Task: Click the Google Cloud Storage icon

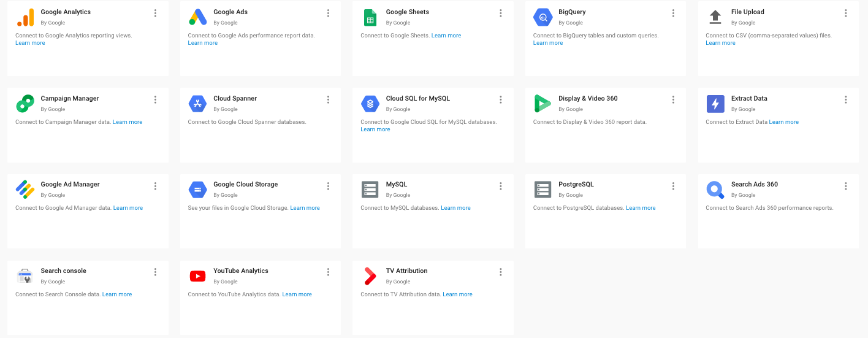Action: (x=197, y=190)
